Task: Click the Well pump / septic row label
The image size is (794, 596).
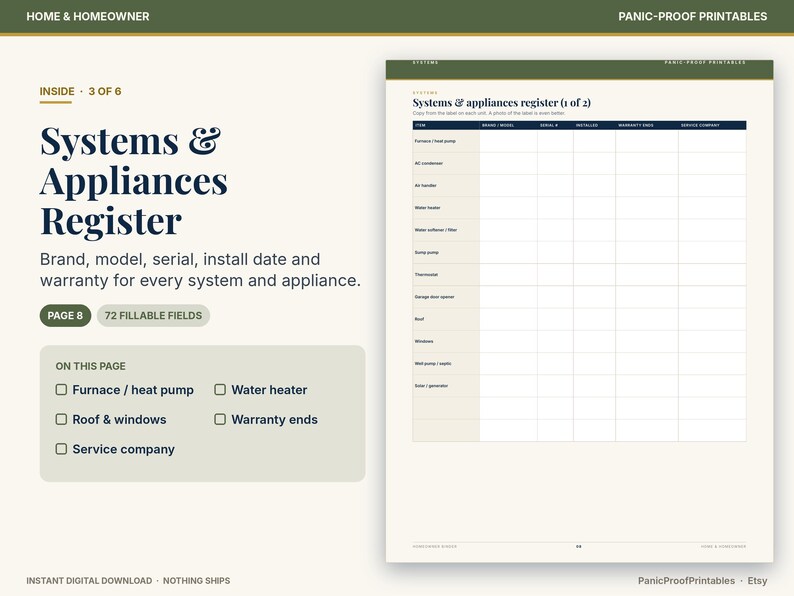Action: (433, 364)
